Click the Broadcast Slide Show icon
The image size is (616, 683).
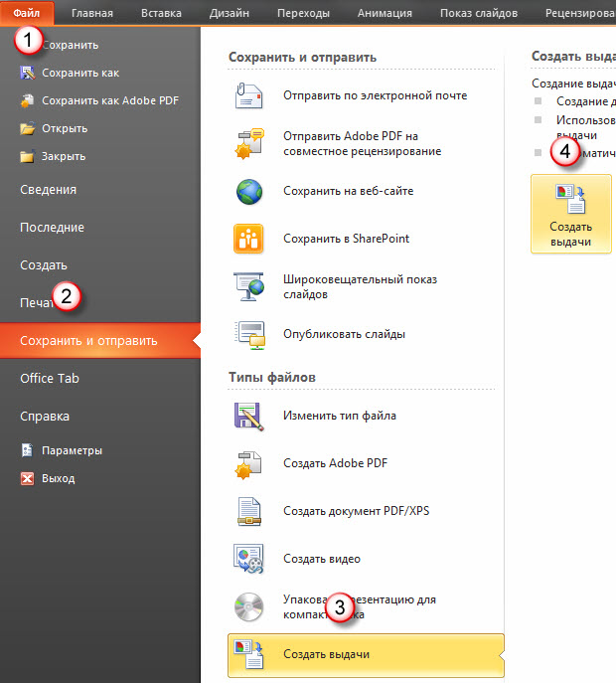coord(248,286)
